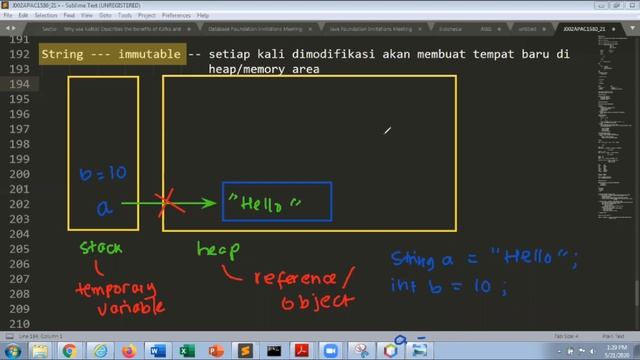Launch Firefox from the taskbar

pyautogui.click(x=129, y=351)
